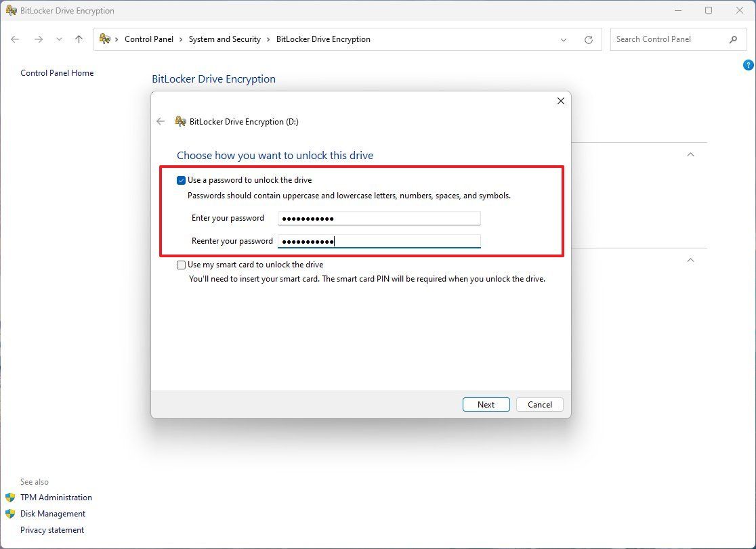Click the BitLocker shield icon in the breadcrumb

pyautogui.click(x=103, y=39)
